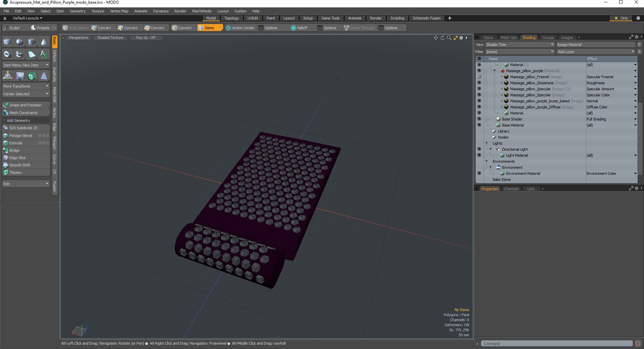Image resolution: width=644 pixels, height=349 pixels.
Task: Open the More Transforms dropdown
Action: click(26, 86)
